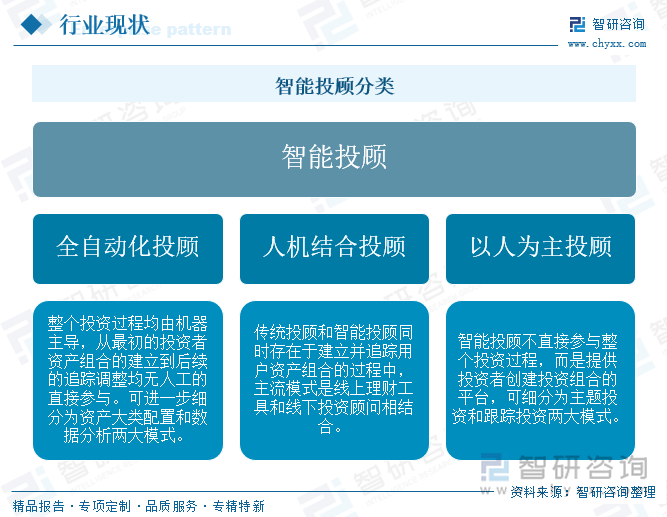Click the 智能投顾分类 title bar
Screen dimensions: 667x517
pyautogui.click(x=334, y=84)
